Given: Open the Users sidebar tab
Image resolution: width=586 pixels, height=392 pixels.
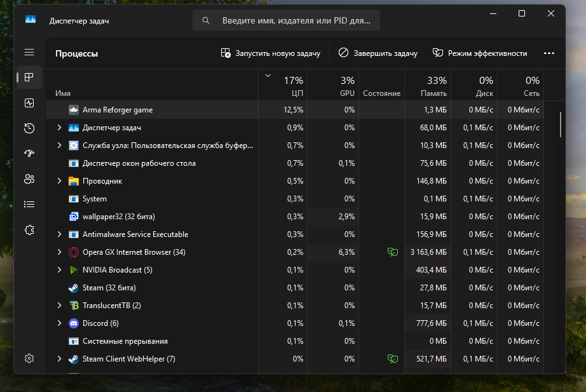Looking at the screenshot, I should (29, 179).
